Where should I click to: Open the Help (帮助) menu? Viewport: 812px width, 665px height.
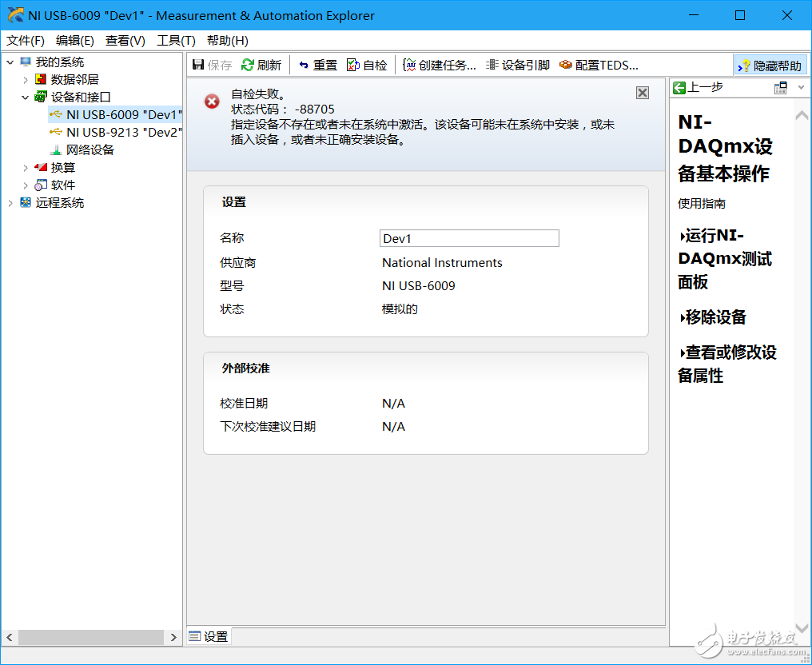(x=227, y=41)
